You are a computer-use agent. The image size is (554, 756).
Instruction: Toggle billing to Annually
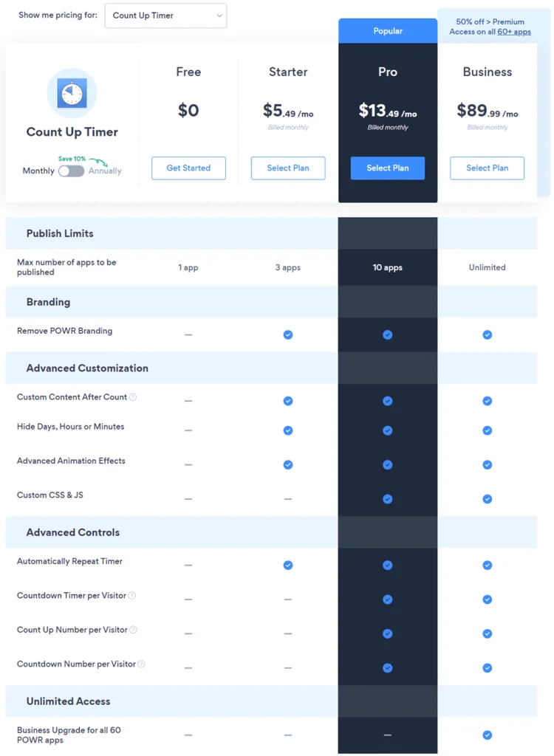[73, 171]
